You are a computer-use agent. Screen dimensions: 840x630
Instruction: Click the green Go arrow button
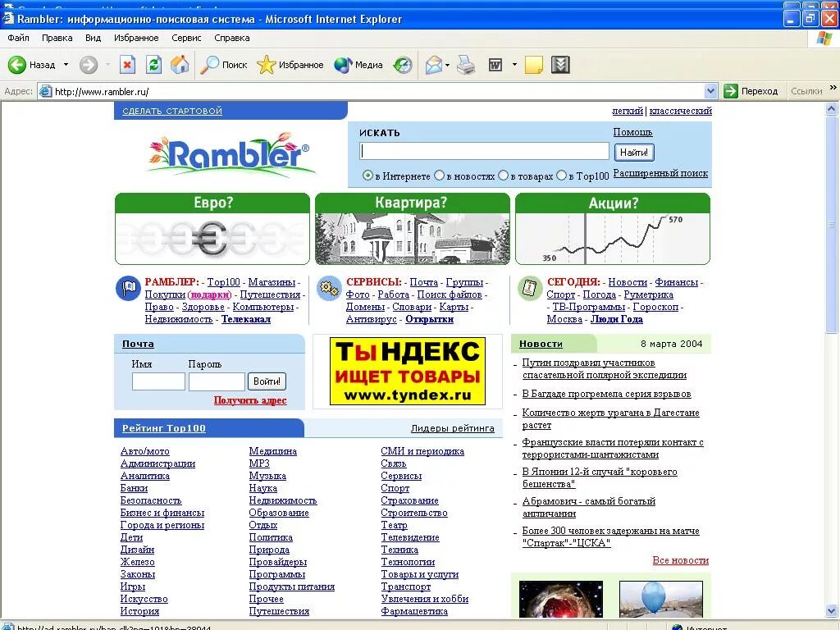(731, 91)
